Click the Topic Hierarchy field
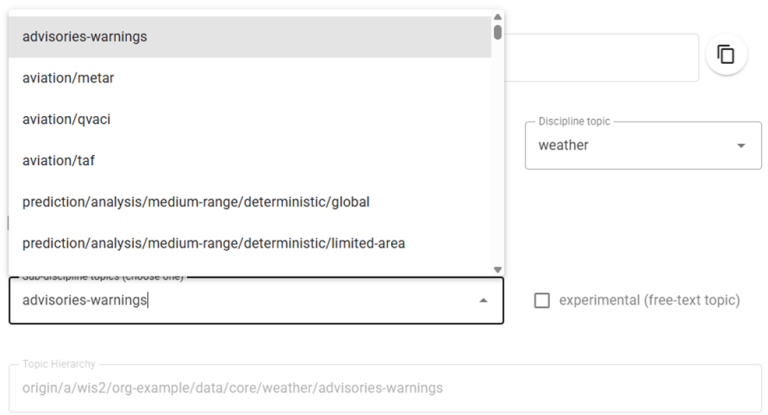Viewport: 768px width, 415px height. click(x=384, y=388)
